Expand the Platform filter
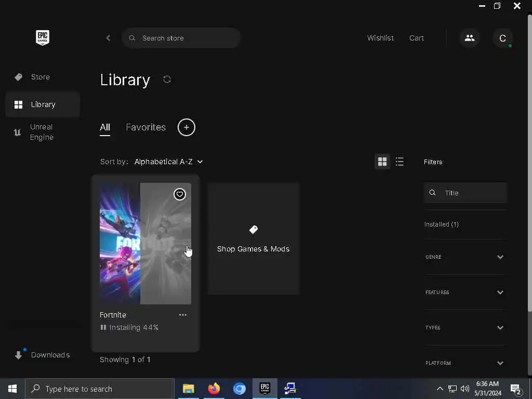The height and width of the screenshot is (399, 532). (x=465, y=363)
